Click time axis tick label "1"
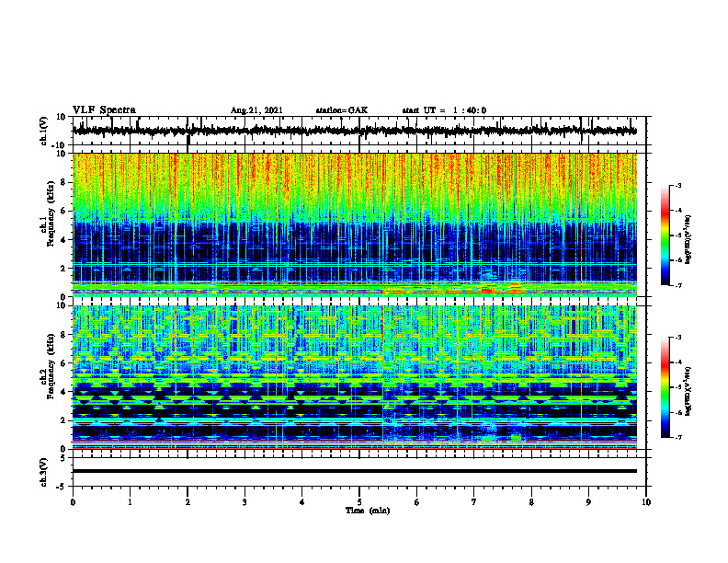728x563 pixels. click(130, 502)
